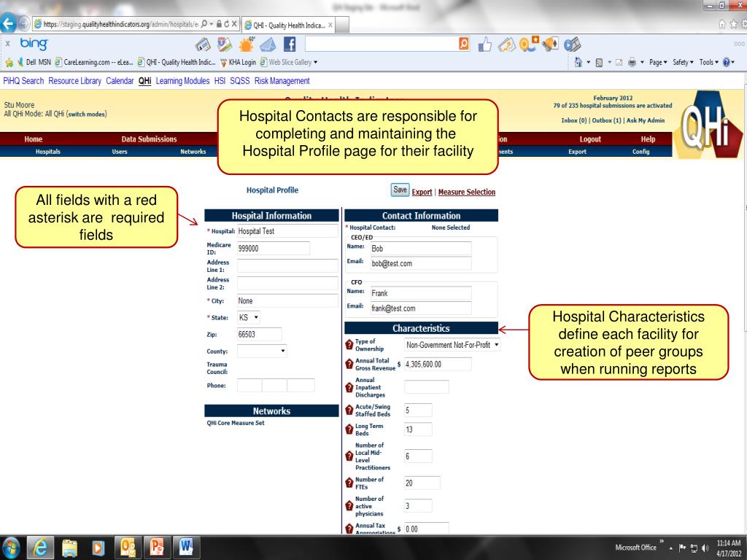Open the Inbox (0) link
747x560 pixels.
click(x=573, y=120)
